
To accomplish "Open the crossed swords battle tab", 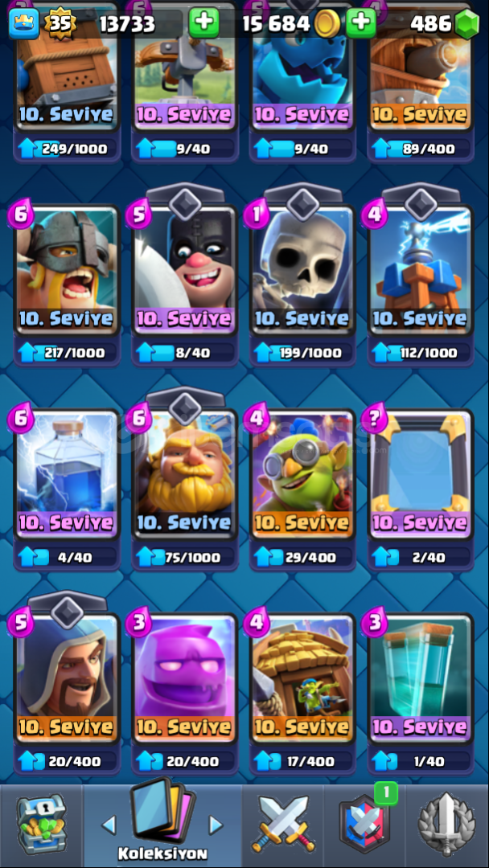I will point(282,824).
